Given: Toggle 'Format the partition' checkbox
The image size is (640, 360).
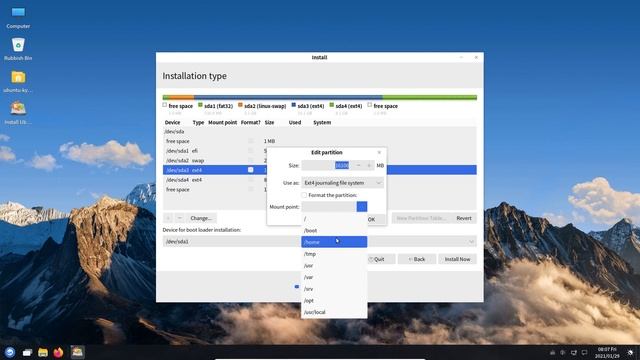Looking at the screenshot, I should click(304, 195).
